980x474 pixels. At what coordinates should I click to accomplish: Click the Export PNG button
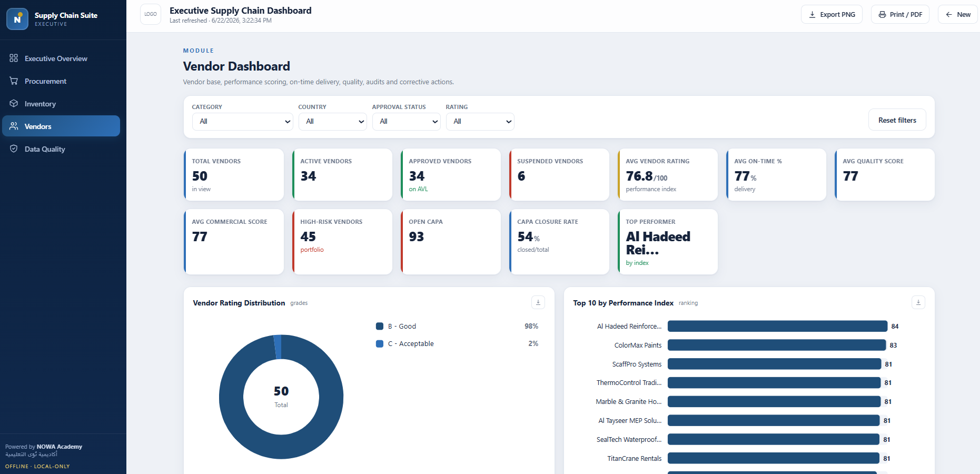pyautogui.click(x=831, y=15)
